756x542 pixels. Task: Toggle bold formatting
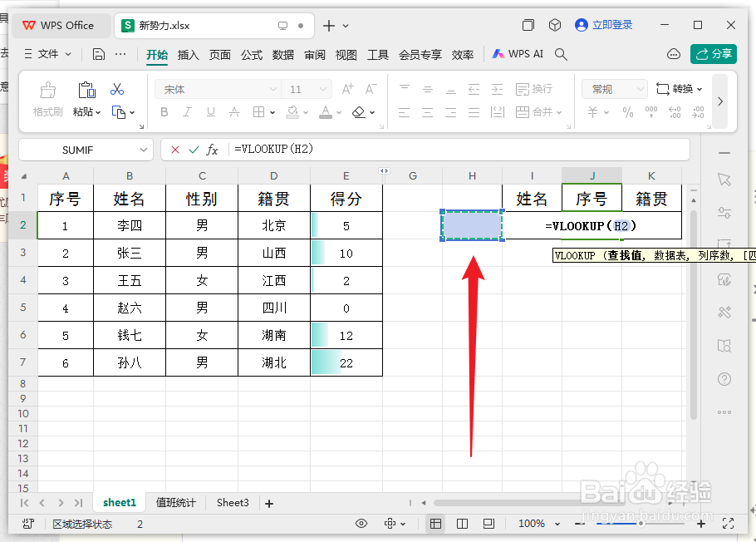164,112
